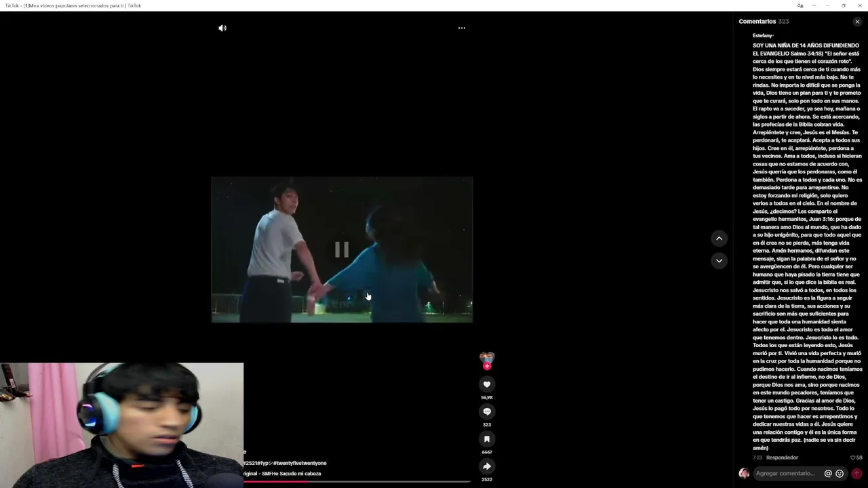Click the browser translate icon in title bar
Viewport: 868px width, 488px height.
(x=800, y=5)
